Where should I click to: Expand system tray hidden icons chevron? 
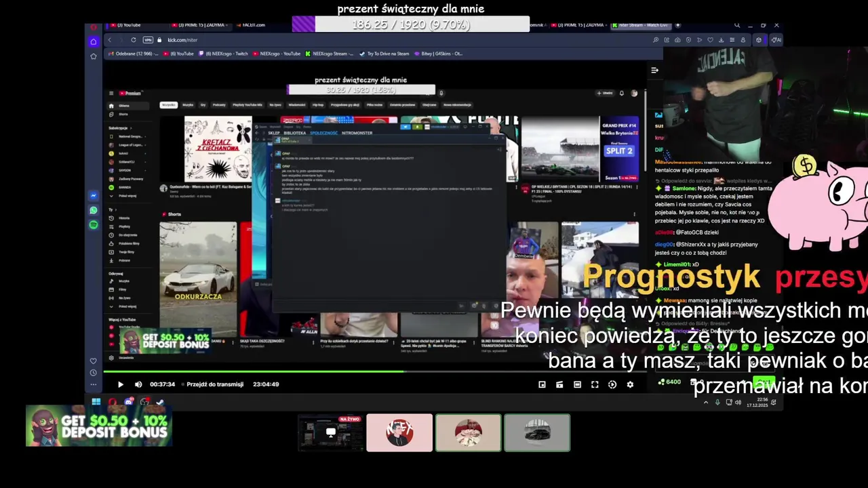click(x=706, y=403)
